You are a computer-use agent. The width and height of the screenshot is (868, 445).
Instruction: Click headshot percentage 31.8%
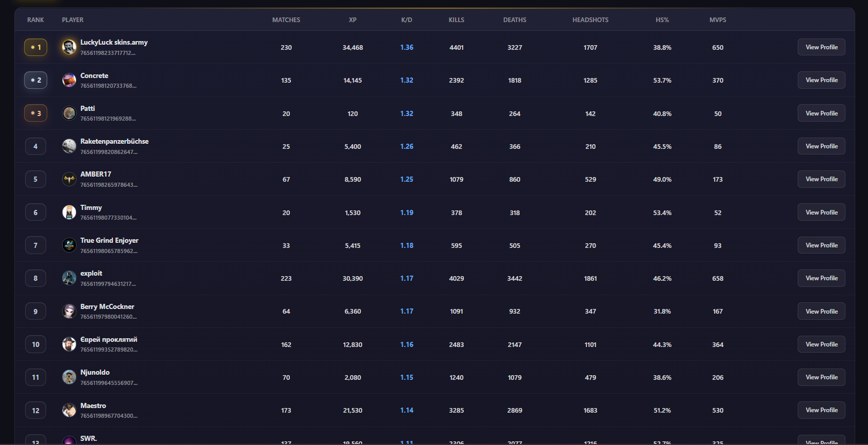tap(662, 311)
